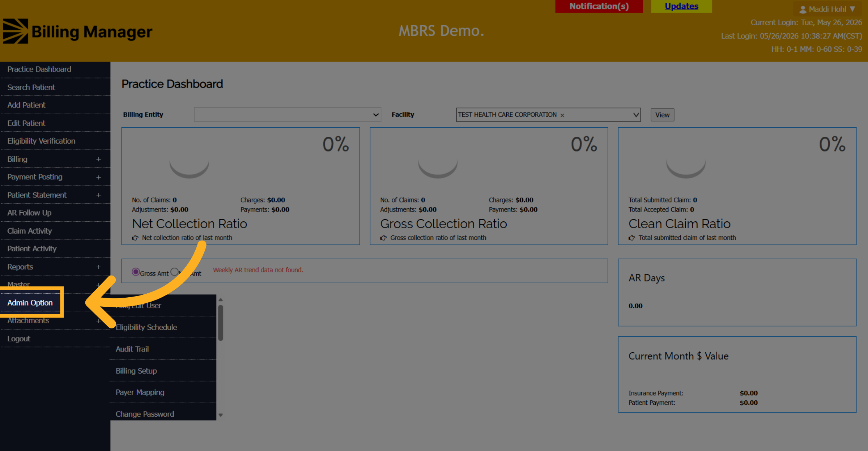Expand the Patient Statement plus sign

[x=98, y=195]
